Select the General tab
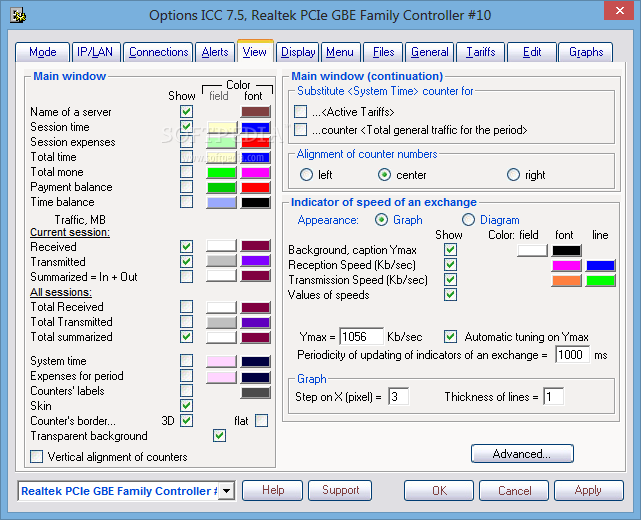641x520 pixels. pyautogui.click(x=430, y=52)
